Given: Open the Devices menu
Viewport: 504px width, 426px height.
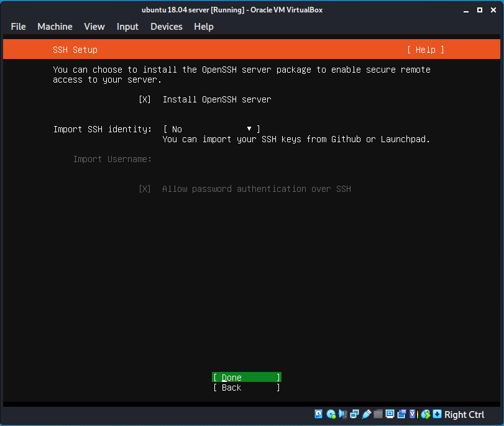Looking at the screenshot, I should tap(166, 27).
